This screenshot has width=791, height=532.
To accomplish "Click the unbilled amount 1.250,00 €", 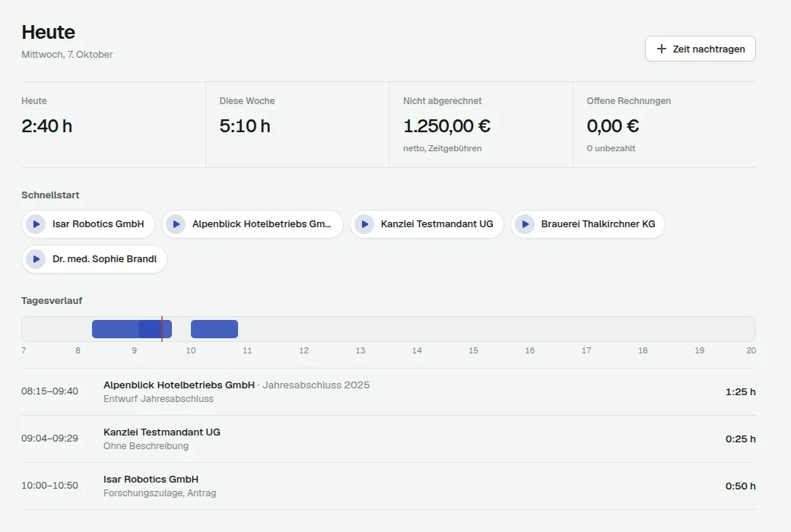I will tap(447, 126).
